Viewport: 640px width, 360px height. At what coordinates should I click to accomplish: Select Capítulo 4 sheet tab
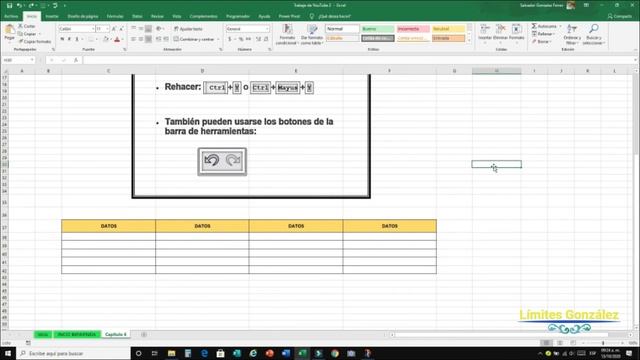(116, 334)
